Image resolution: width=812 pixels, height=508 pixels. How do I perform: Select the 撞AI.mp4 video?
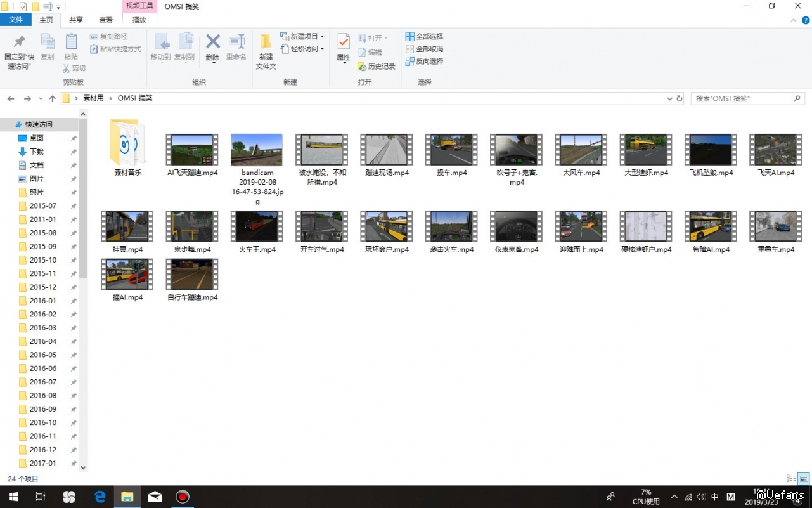127,280
